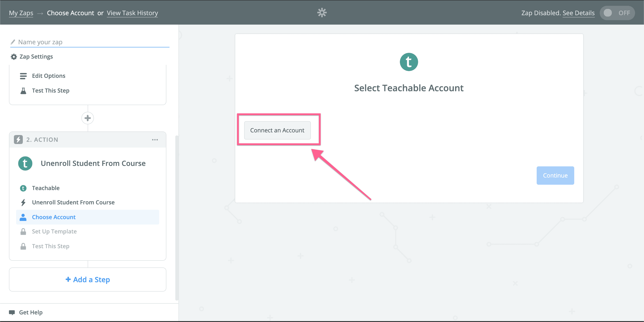Click Add a Step button
The image size is (644, 322).
coord(87,280)
